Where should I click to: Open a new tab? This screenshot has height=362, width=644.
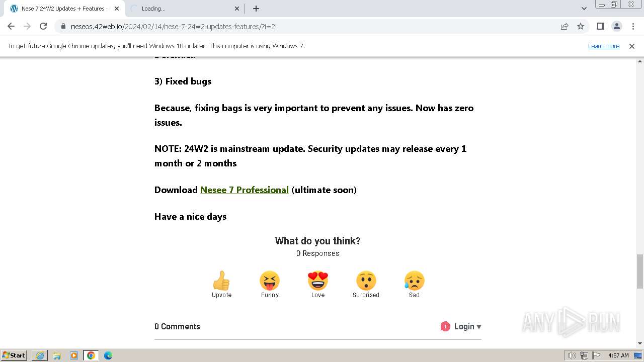coord(256,9)
